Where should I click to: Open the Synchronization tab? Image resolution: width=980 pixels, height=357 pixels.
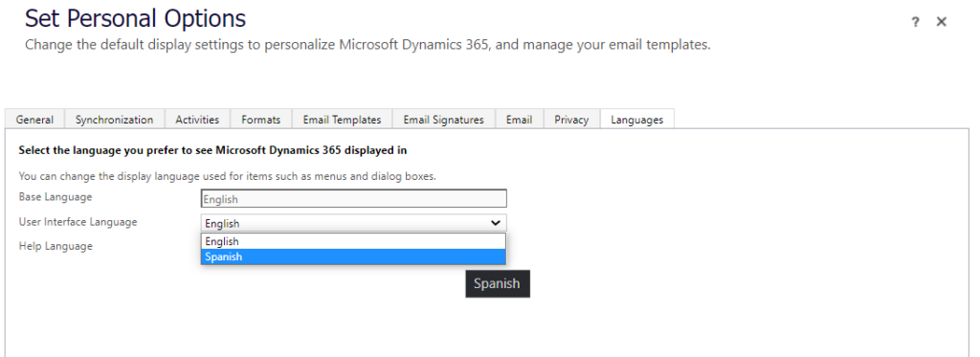pos(115,120)
